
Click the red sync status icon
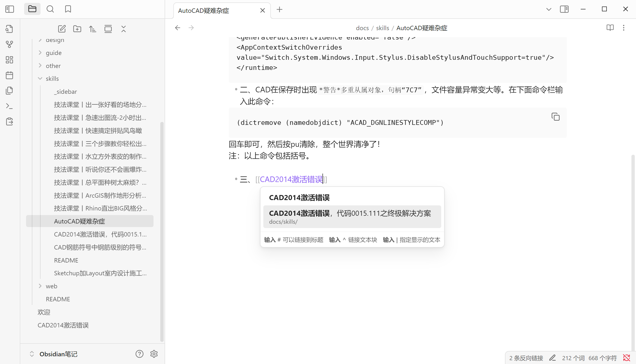point(627,358)
